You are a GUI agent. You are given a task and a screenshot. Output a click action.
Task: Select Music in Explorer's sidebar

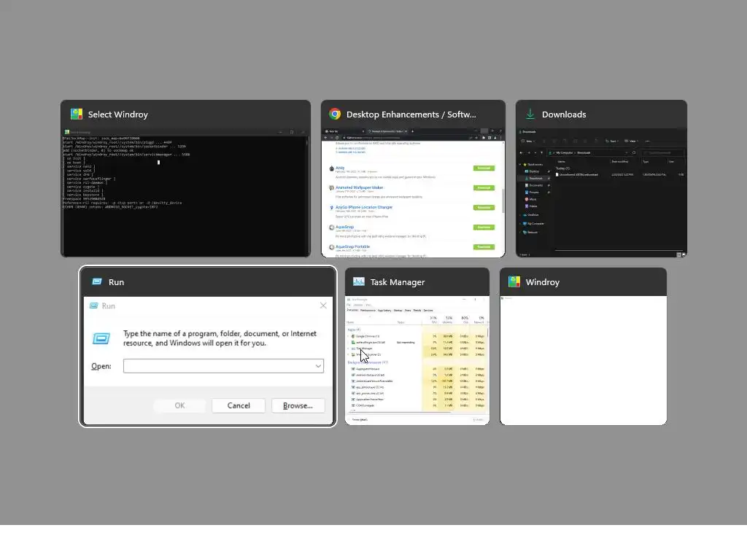(x=531, y=199)
